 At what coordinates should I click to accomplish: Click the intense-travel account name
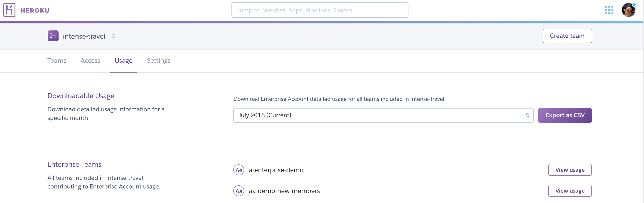coord(84,36)
